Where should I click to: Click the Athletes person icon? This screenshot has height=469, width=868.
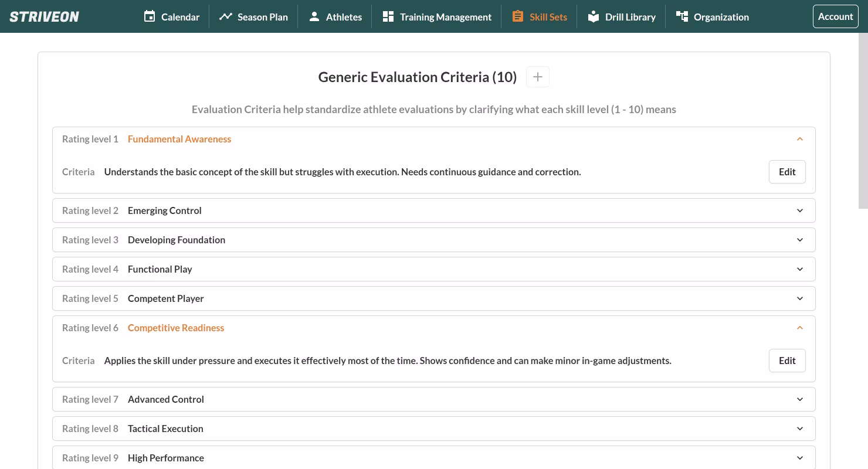tap(314, 16)
